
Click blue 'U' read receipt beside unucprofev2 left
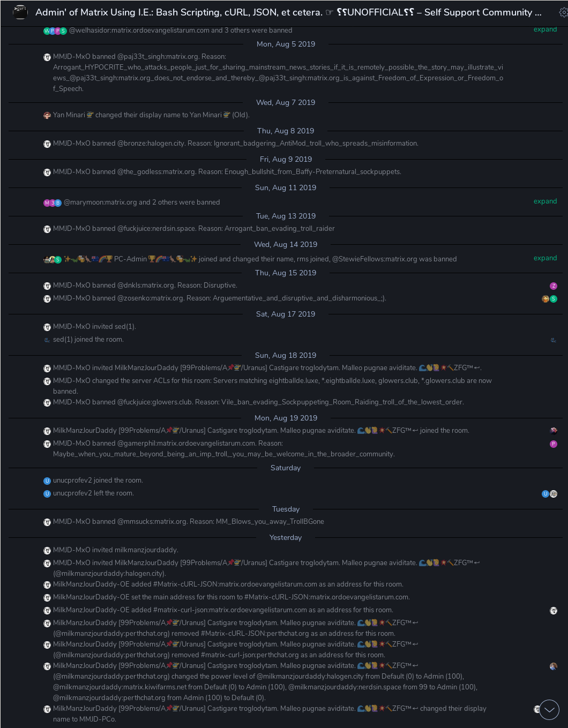point(545,494)
